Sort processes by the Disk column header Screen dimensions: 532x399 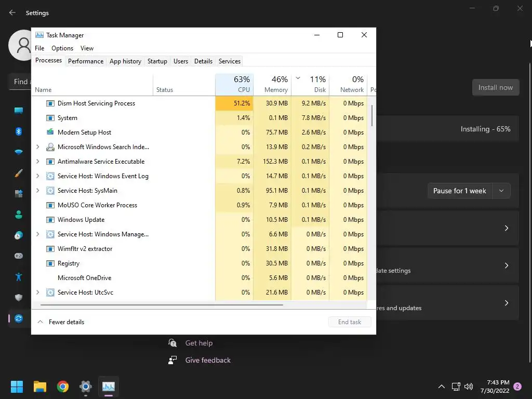click(x=311, y=85)
